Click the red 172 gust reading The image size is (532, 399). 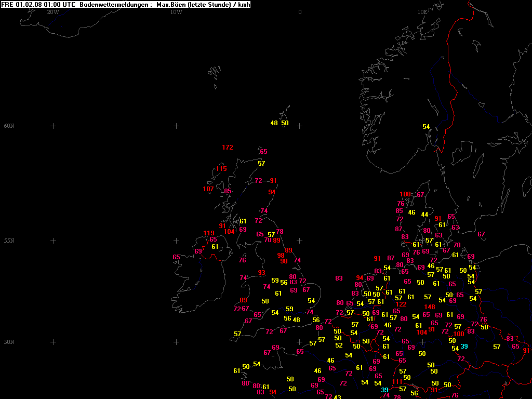coord(228,148)
